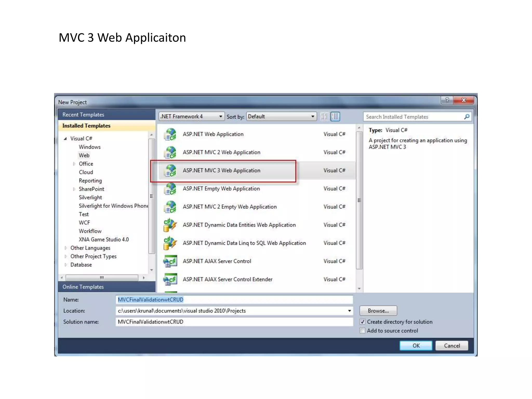Select the Dynamic Data Entities Web Application icon

(170, 225)
